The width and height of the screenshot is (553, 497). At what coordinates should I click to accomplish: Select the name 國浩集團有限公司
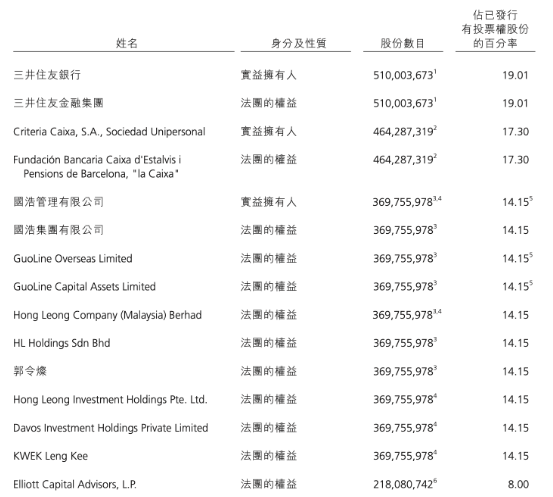pyautogui.click(x=58, y=230)
